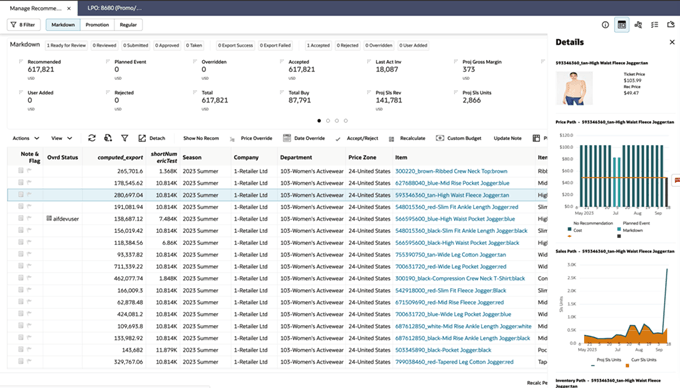Select row checkbox for 300220_brown item

coord(20,171)
